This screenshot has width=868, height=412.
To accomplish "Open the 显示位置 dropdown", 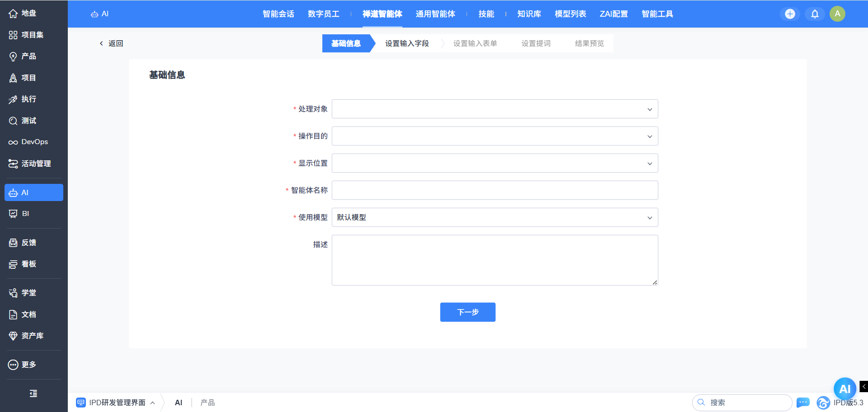I will 495,163.
